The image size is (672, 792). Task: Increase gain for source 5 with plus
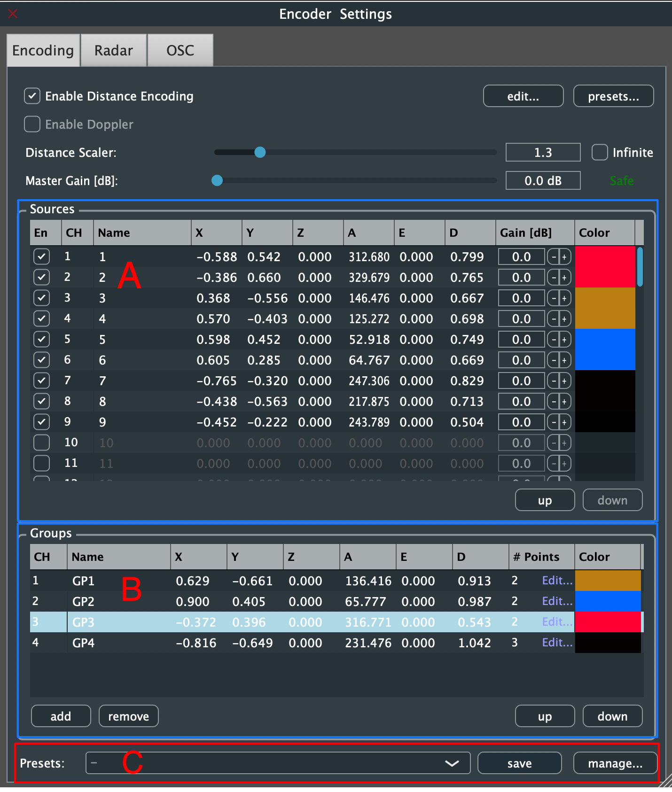[564, 340]
